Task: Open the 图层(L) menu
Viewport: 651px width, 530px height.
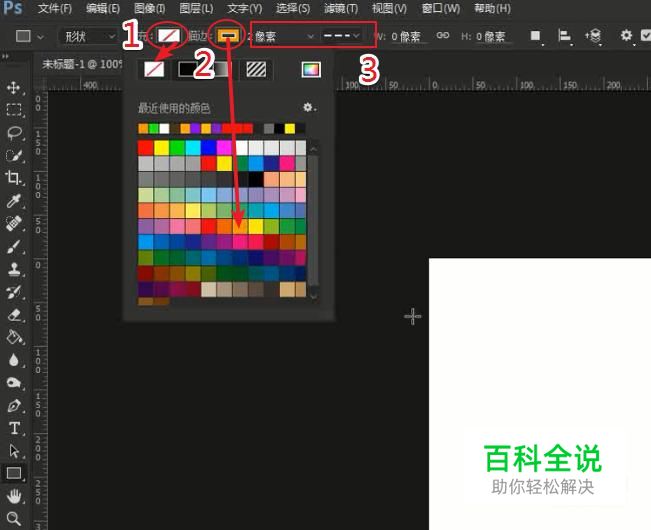Action: [196, 8]
